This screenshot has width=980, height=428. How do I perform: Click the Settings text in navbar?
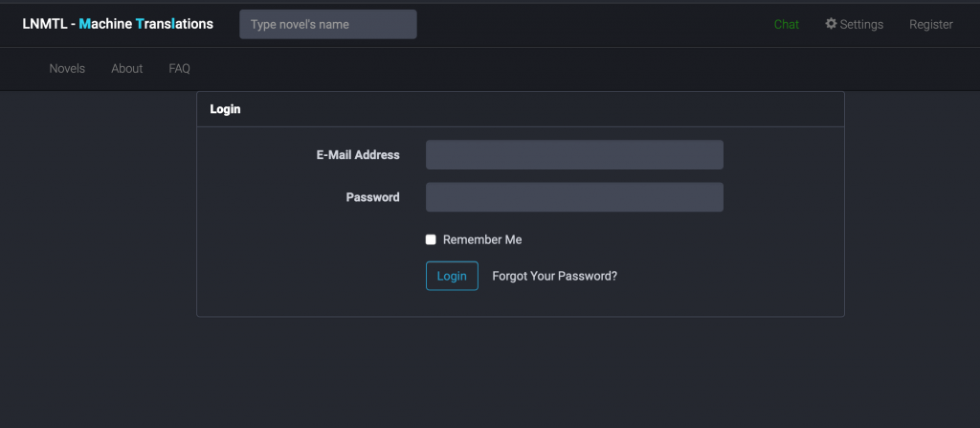(861, 24)
